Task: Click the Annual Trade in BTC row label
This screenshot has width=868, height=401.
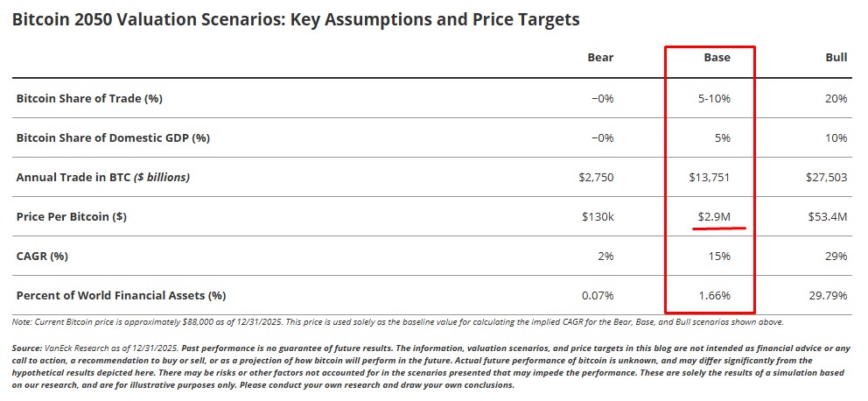Action: pyautogui.click(x=102, y=178)
